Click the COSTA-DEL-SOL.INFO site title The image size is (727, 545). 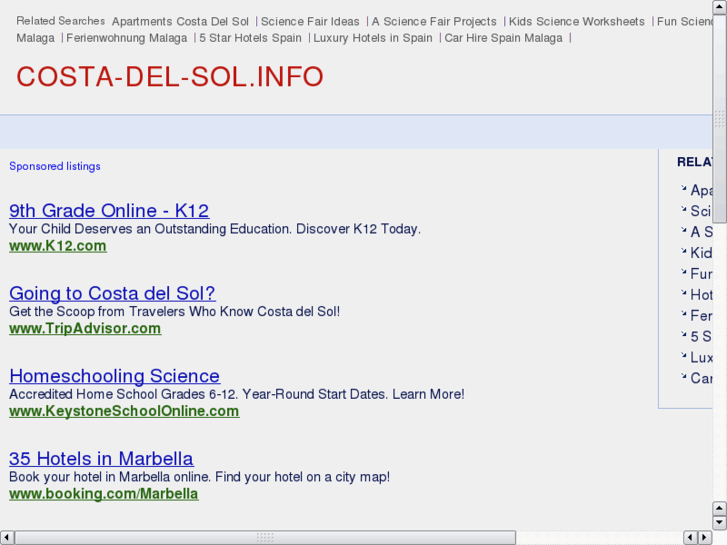(170, 77)
